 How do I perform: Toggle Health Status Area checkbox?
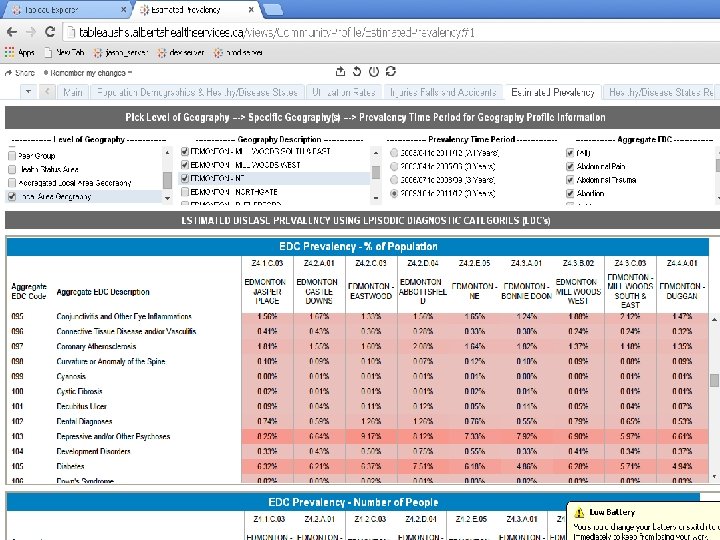(x=12, y=169)
